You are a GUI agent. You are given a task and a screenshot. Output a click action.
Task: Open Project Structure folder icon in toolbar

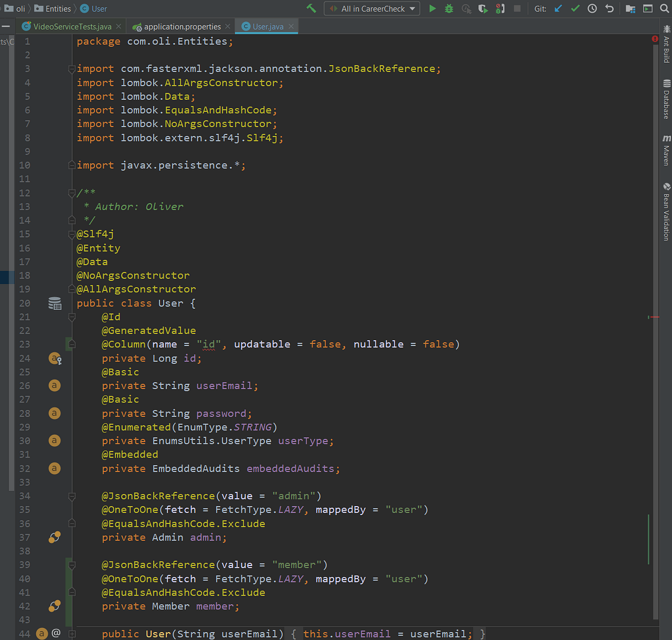(631, 8)
